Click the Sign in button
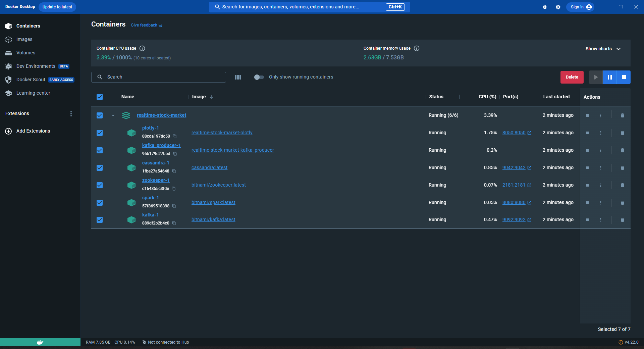 [x=580, y=7]
